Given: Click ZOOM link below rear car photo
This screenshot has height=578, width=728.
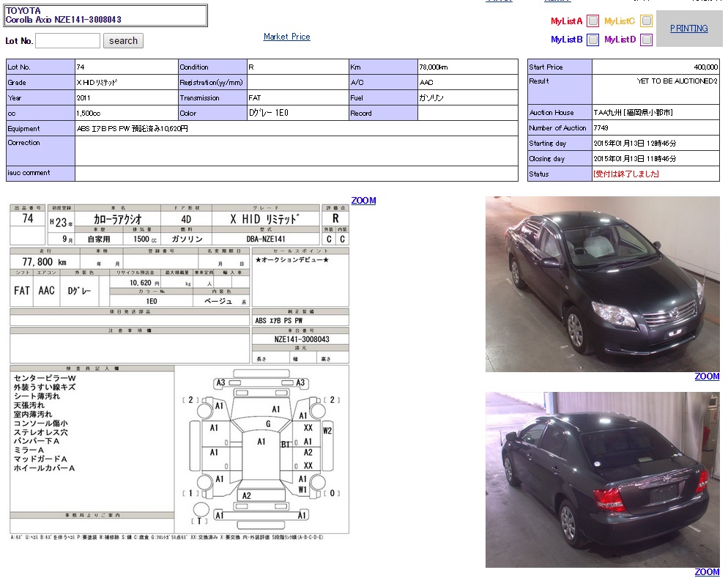Looking at the screenshot, I should 707,572.
